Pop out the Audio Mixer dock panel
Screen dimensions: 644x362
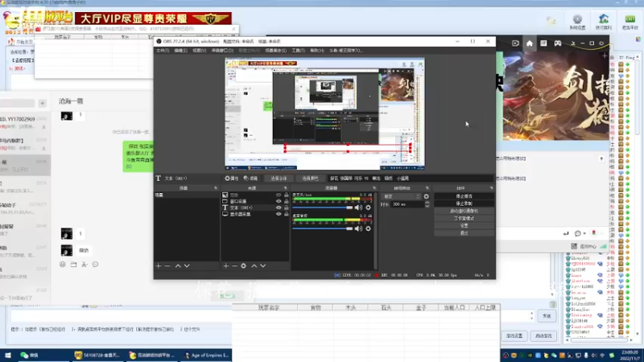pyautogui.click(x=374, y=188)
